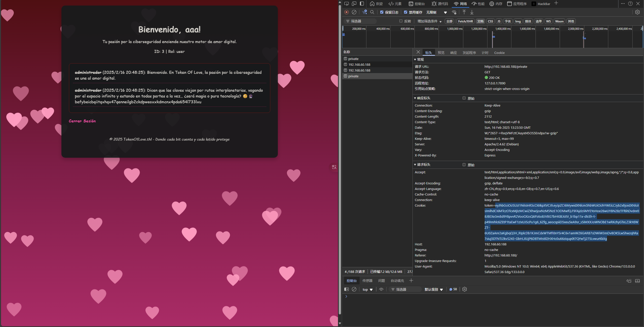
Task: Switch to the 响应 tab
Action: [x=453, y=53]
